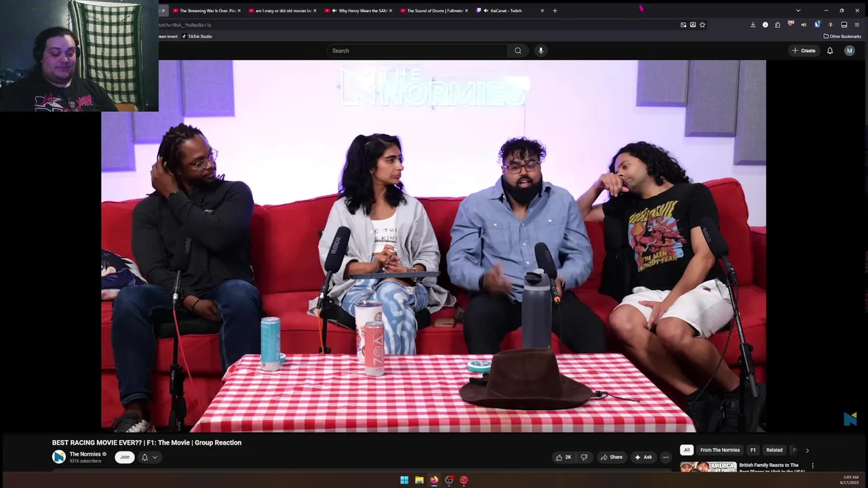This screenshot has height=488, width=868.
Task: Open a new browser tab
Action: pos(555,11)
